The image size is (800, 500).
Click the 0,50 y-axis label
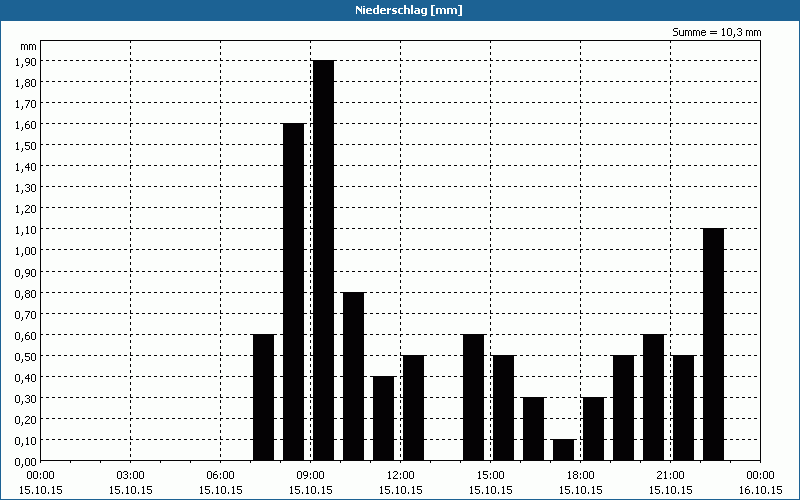27,356
